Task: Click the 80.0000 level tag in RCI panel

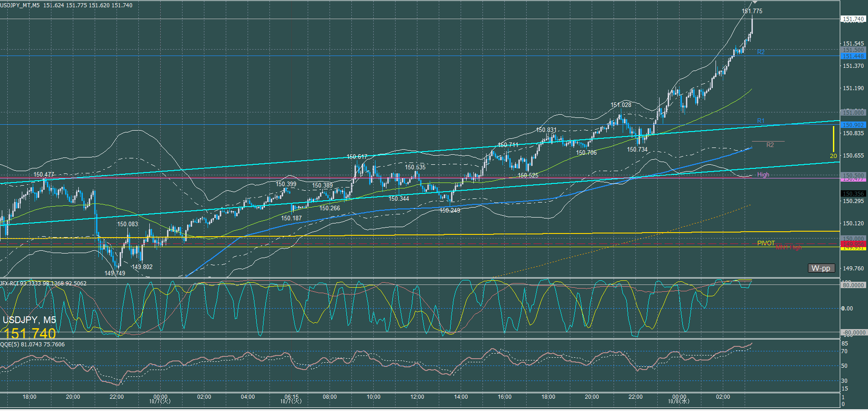Action: (x=853, y=285)
